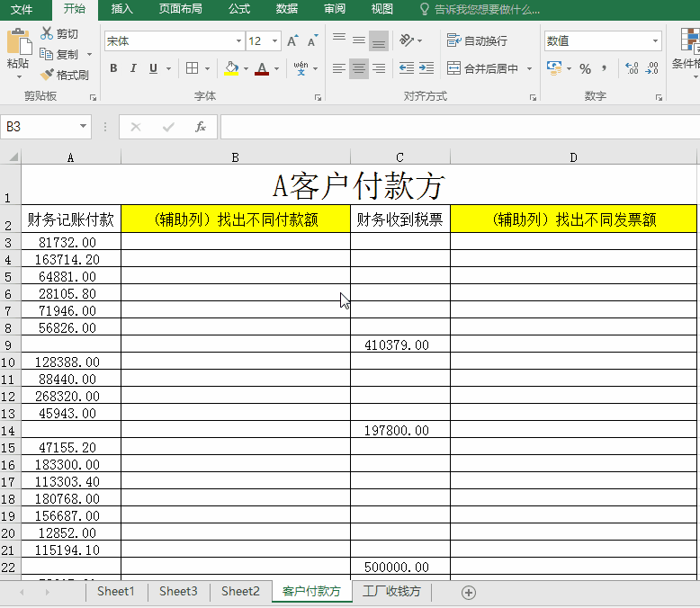The width and height of the screenshot is (700, 608).
Task: Apply comma style
Action: 604,68
